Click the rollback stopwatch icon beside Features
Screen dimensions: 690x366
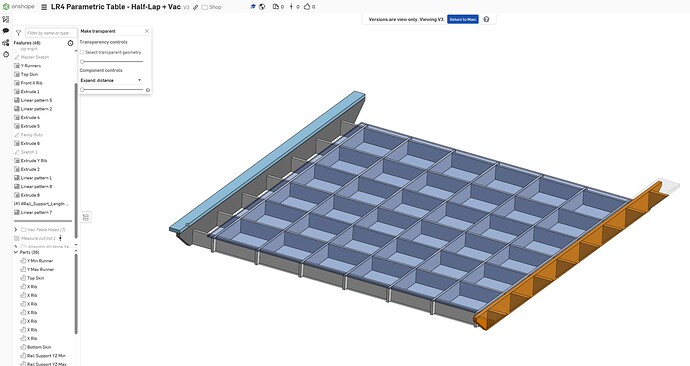(x=70, y=43)
